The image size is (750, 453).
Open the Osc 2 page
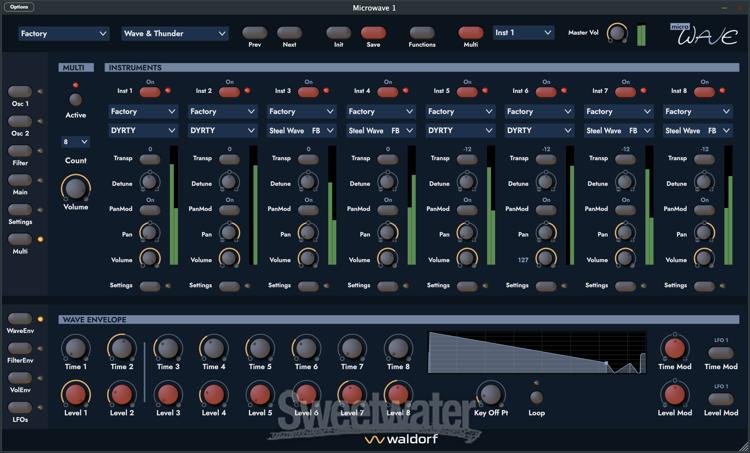20,121
